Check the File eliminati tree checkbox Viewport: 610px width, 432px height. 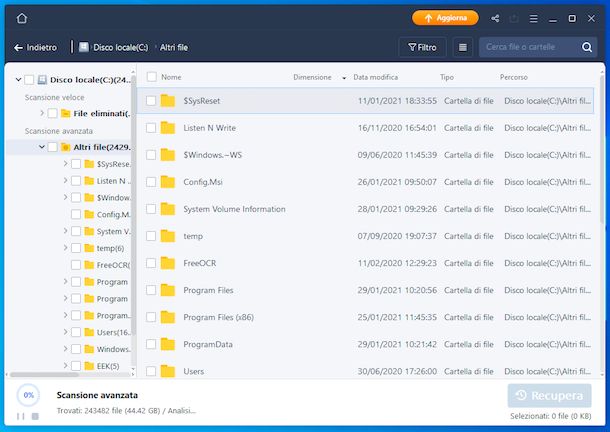coord(53,113)
